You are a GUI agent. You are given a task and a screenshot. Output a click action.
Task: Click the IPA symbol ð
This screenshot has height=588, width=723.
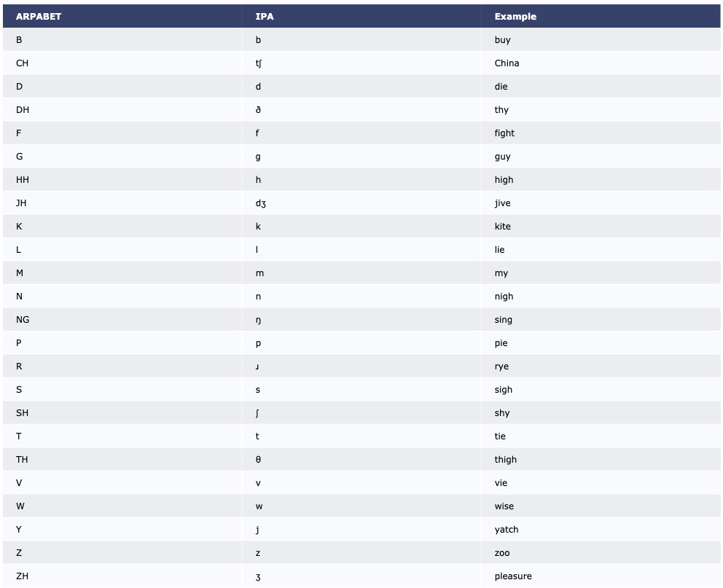pyautogui.click(x=258, y=110)
